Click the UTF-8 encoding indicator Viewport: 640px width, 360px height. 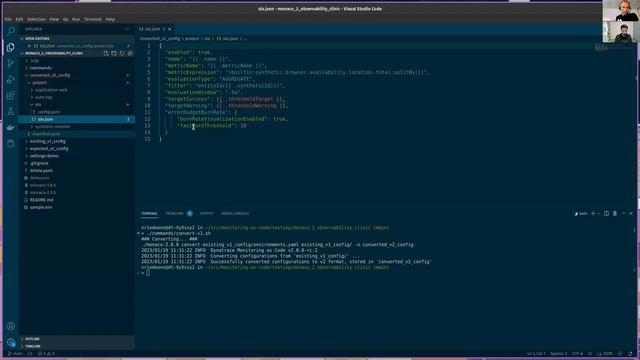pos(577,353)
